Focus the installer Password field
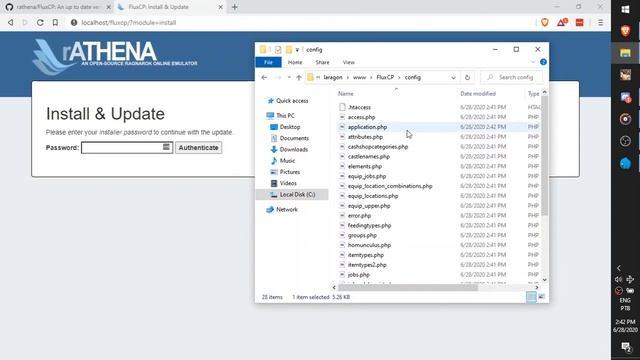This screenshot has width=640, height=360. point(127,147)
